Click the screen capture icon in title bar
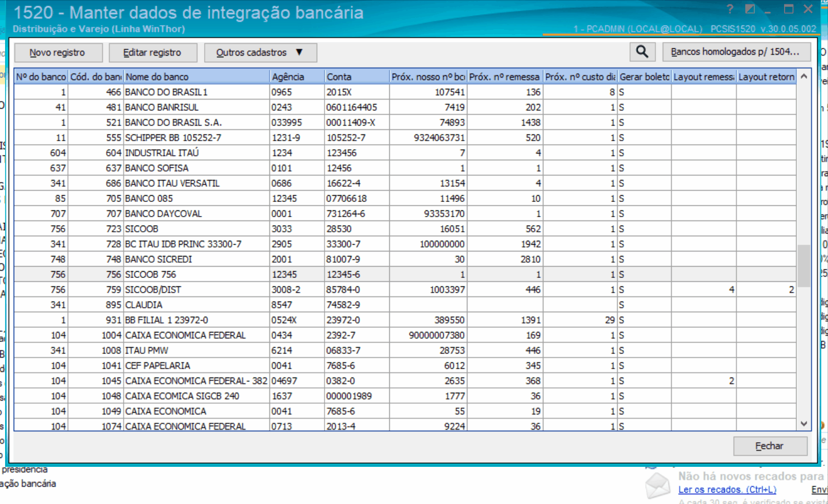Viewport: 828px width, 504px height. click(750, 8)
